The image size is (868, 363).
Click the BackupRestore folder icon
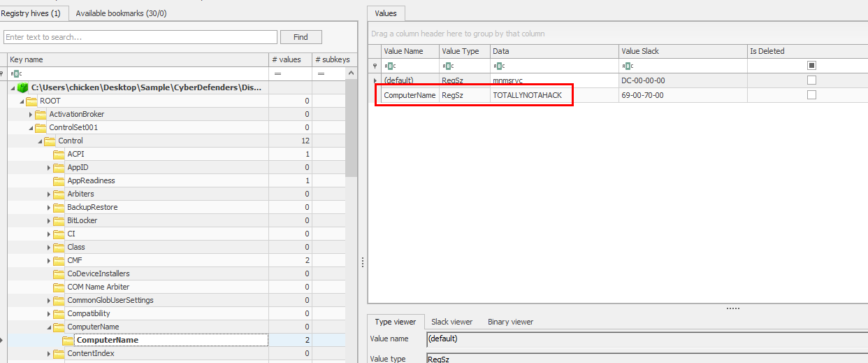pos(59,207)
